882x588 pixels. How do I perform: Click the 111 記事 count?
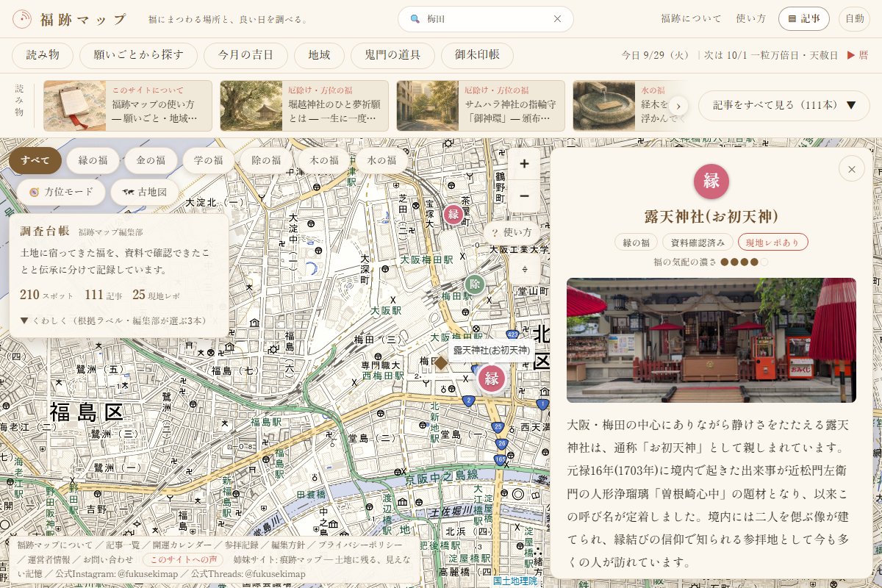(x=104, y=295)
